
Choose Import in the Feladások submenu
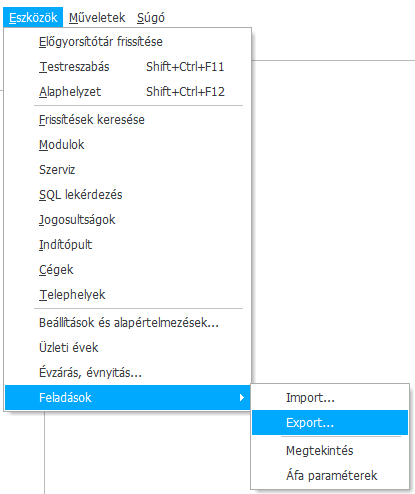coord(330,398)
